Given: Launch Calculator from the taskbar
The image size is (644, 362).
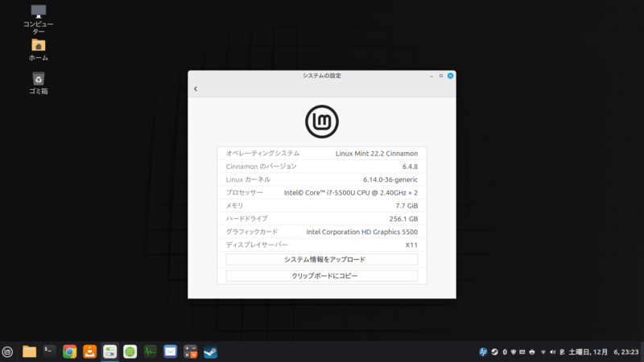Looking at the screenshot, I should 191,352.
